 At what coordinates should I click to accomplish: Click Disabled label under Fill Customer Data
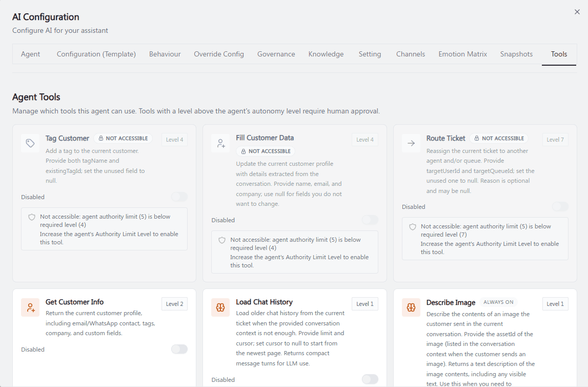223,220
